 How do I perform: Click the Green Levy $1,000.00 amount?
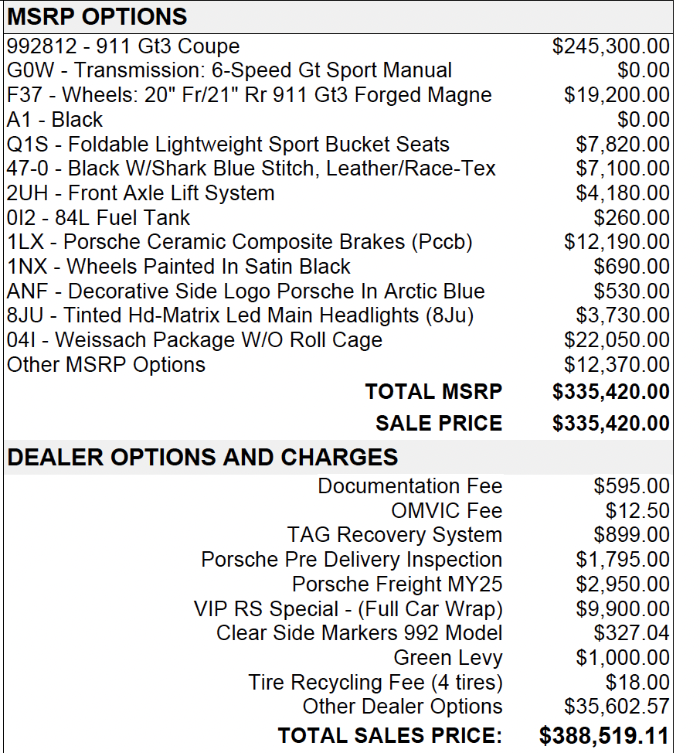point(622,657)
